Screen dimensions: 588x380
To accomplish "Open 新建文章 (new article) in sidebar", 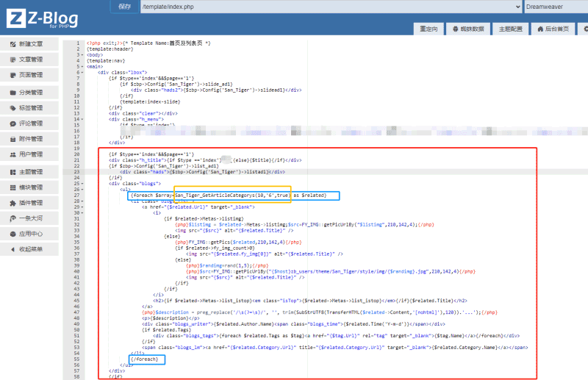I will pyautogui.click(x=30, y=44).
